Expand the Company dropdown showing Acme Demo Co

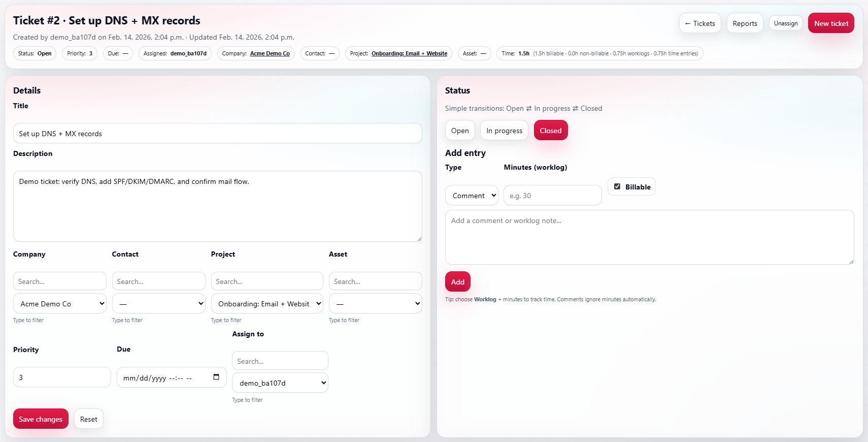60,304
